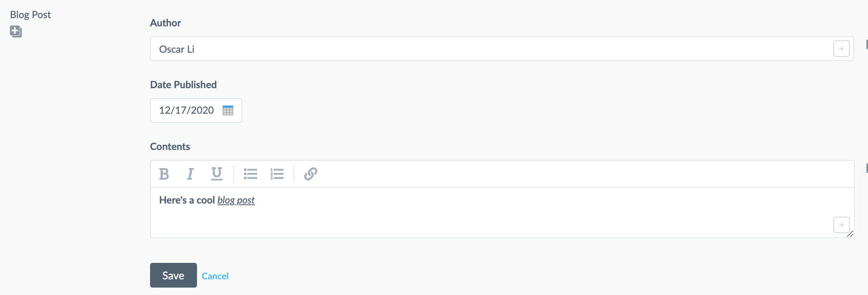
Task: Click the add icon under Blog Post
Action: click(16, 31)
